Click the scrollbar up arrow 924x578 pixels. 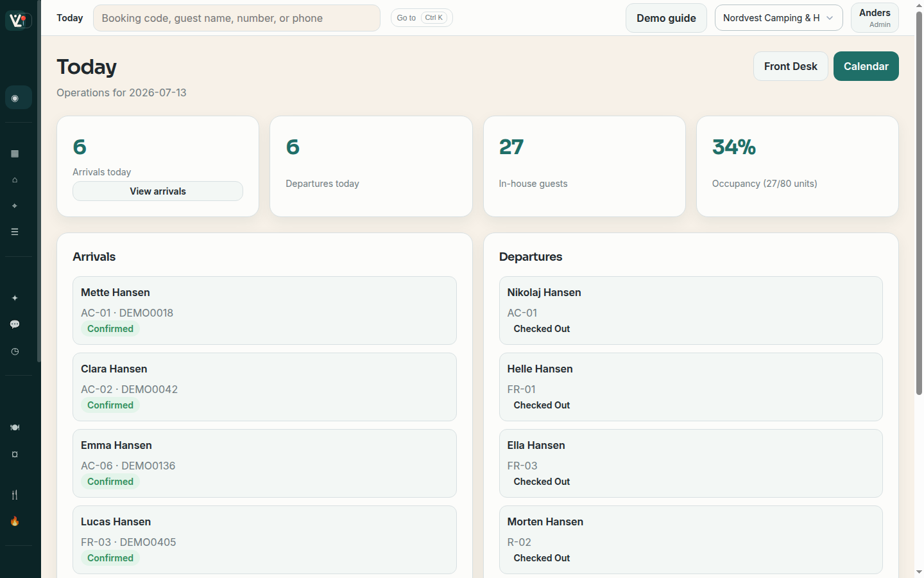919,5
